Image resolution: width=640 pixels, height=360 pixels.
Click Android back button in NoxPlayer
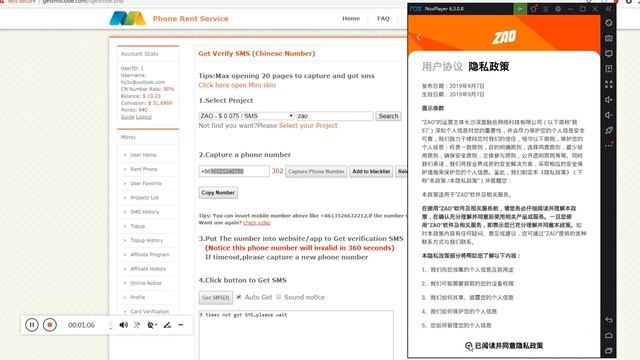coord(609,320)
